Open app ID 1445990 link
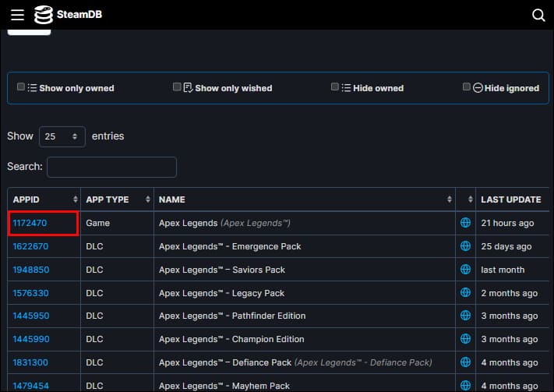Image resolution: width=554 pixels, height=392 pixels. coord(31,339)
